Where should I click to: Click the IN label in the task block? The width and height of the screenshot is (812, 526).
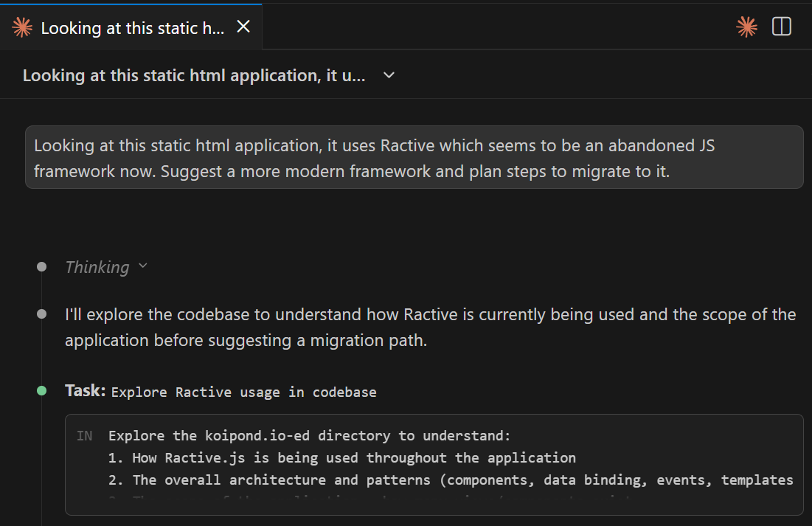[85, 436]
